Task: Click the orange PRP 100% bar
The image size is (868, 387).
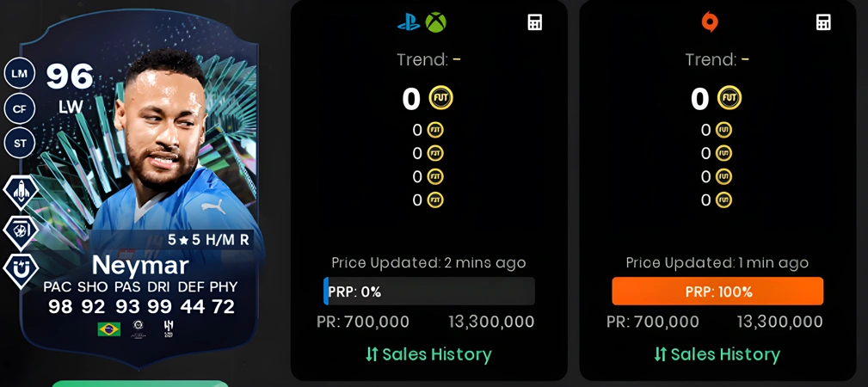Action: (717, 292)
